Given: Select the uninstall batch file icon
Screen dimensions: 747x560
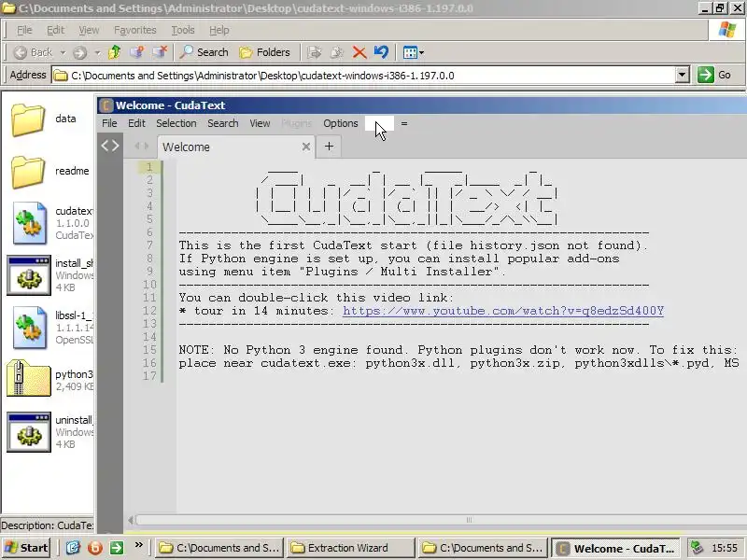Looking at the screenshot, I should tap(29, 432).
